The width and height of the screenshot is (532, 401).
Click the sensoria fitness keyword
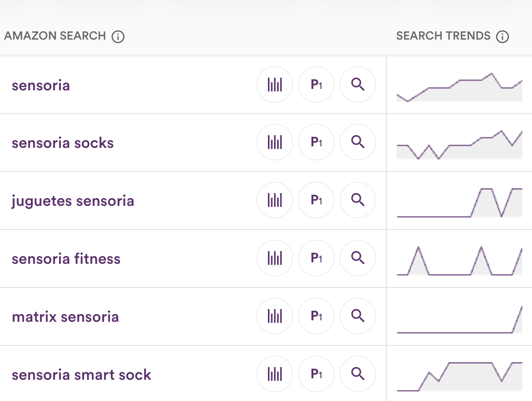[66, 259]
